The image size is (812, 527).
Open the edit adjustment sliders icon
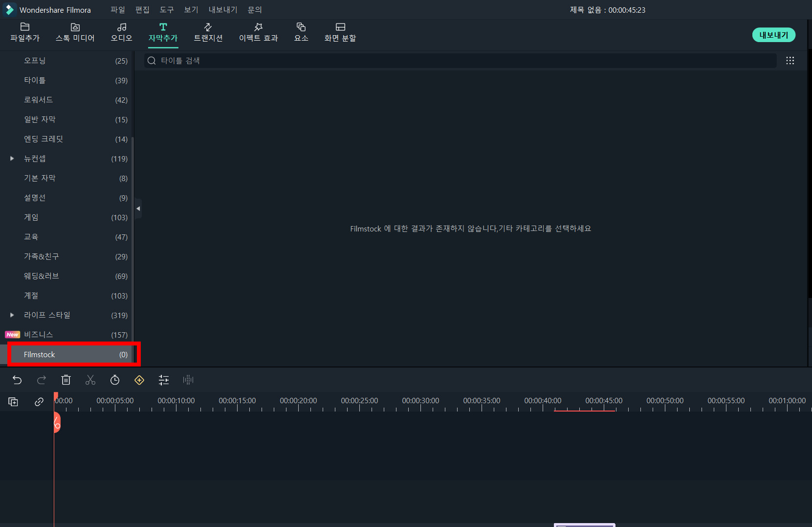click(164, 380)
